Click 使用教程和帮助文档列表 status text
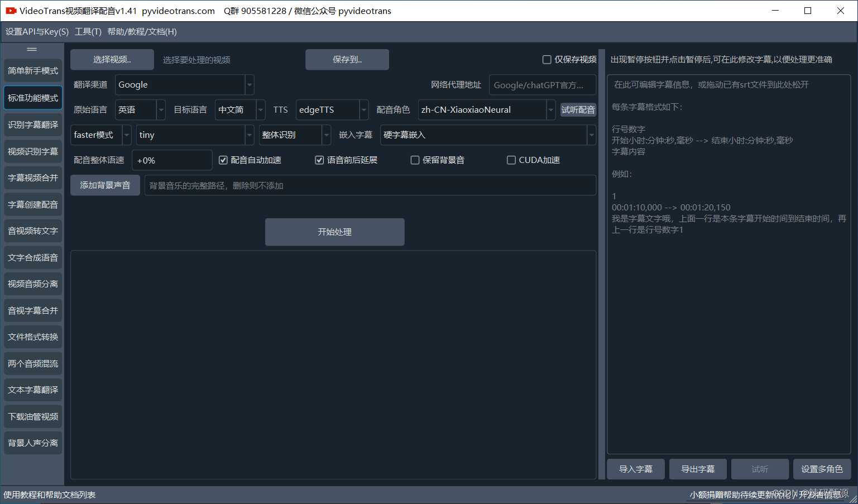858x504 pixels. pos(50,495)
